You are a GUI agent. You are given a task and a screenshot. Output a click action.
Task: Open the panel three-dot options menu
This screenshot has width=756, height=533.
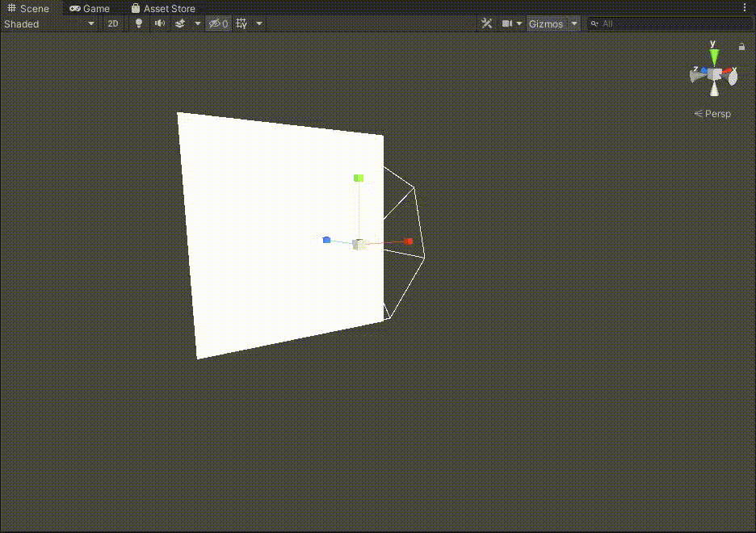coord(745,8)
